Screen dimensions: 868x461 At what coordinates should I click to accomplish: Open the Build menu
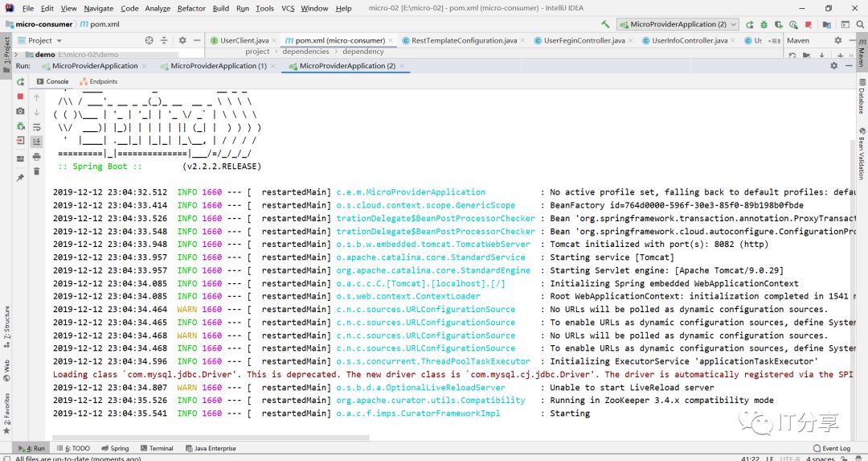tap(221, 8)
